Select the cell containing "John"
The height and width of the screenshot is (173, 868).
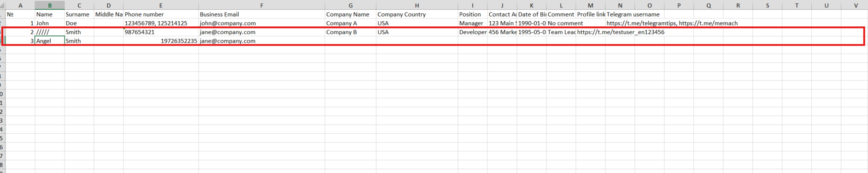tap(50, 23)
